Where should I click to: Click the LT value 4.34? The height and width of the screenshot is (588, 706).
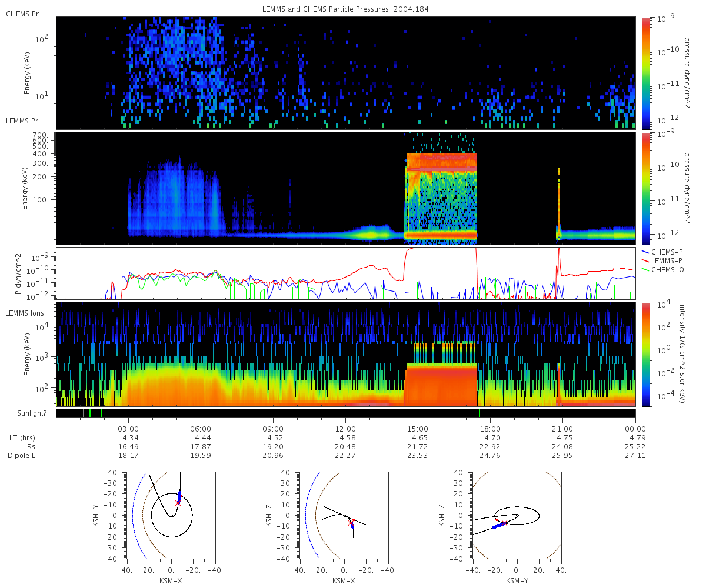[x=130, y=438]
